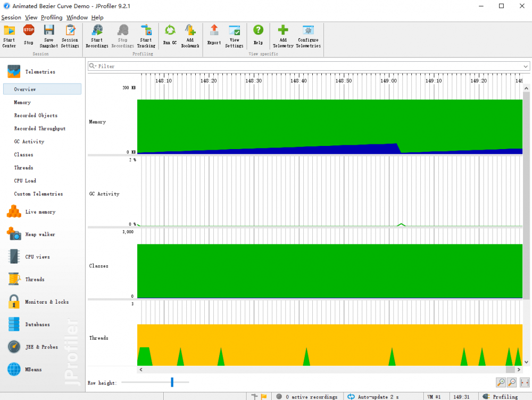
Task: Expand the CPU views sidebar section
Action: pos(37,257)
